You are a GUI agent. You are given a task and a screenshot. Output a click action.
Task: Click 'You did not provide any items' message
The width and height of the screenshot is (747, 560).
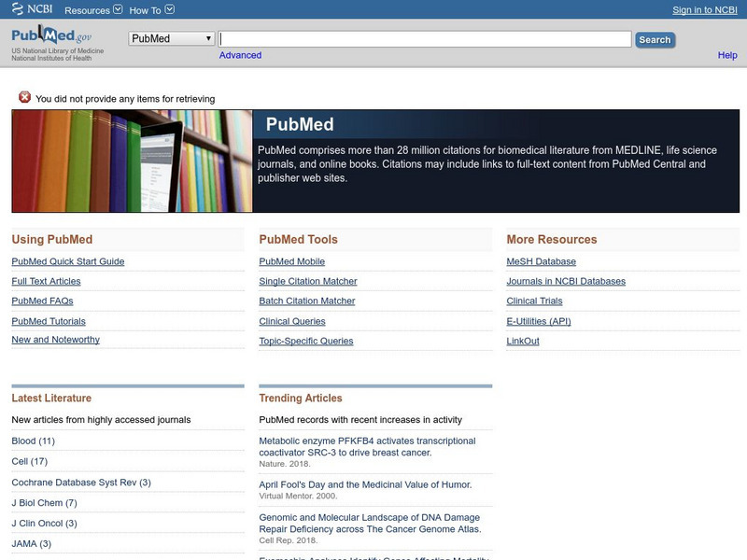125,99
